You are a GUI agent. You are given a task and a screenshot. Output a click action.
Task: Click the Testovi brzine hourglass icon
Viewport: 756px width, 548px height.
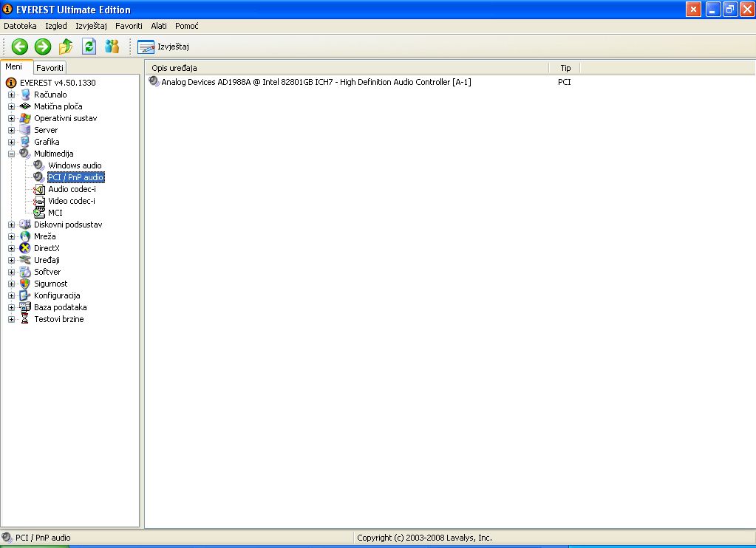[25, 319]
